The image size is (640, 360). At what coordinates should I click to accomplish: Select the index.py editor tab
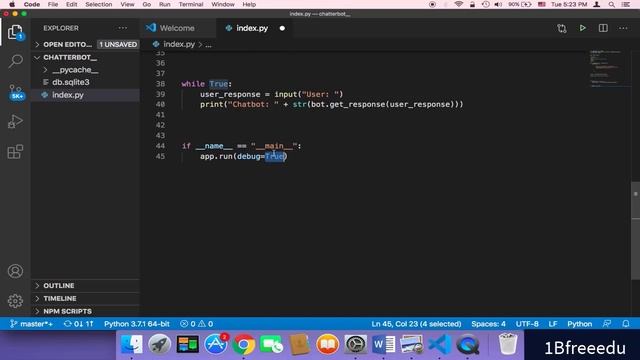(x=252, y=28)
